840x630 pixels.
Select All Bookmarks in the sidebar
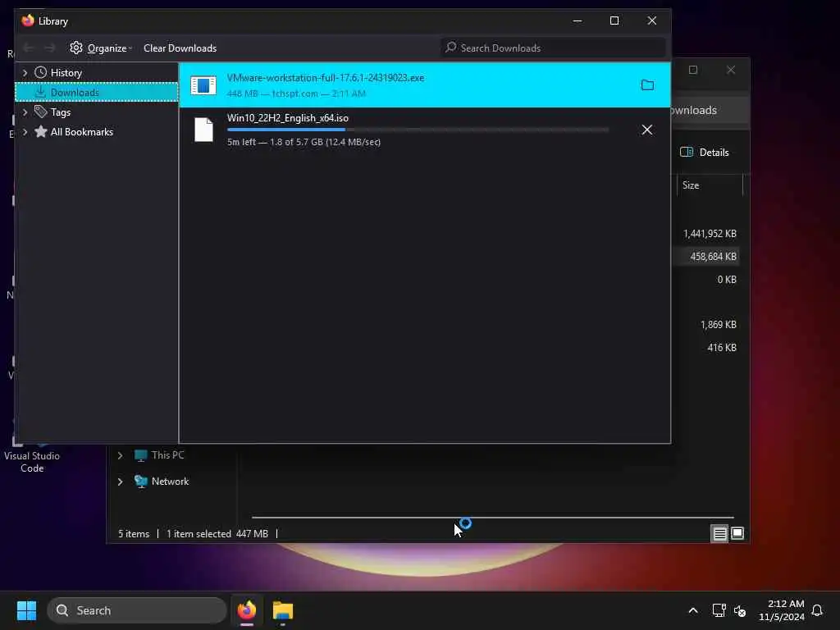tap(82, 132)
